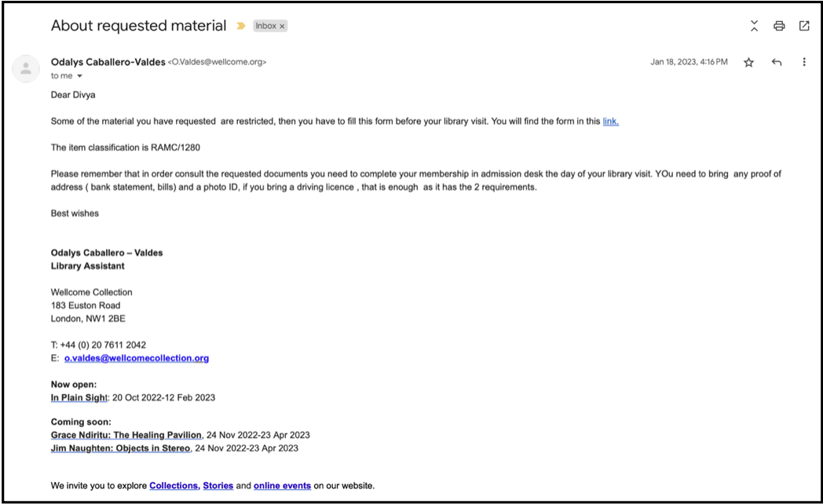Print the email with printer icon
The width and height of the screenshot is (823, 504).
[x=779, y=26]
